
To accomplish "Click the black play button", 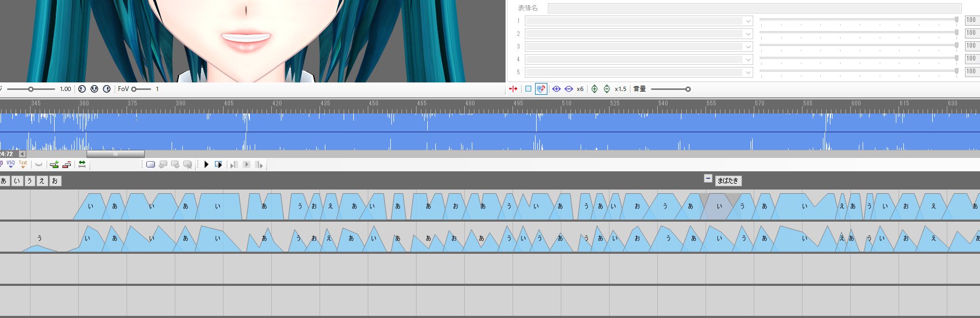I will coord(206,164).
